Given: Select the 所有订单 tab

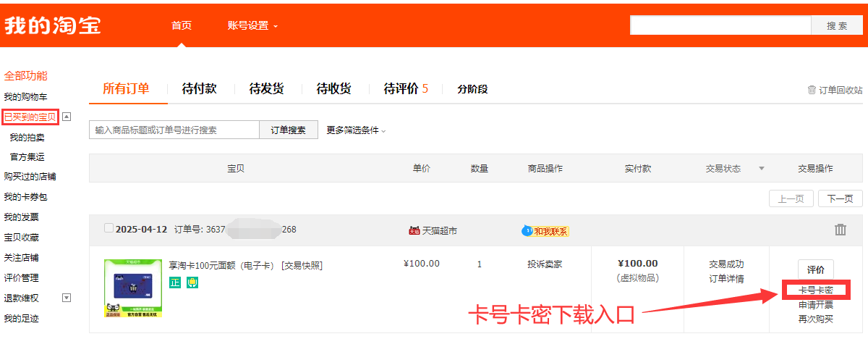Looking at the screenshot, I should [126, 88].
